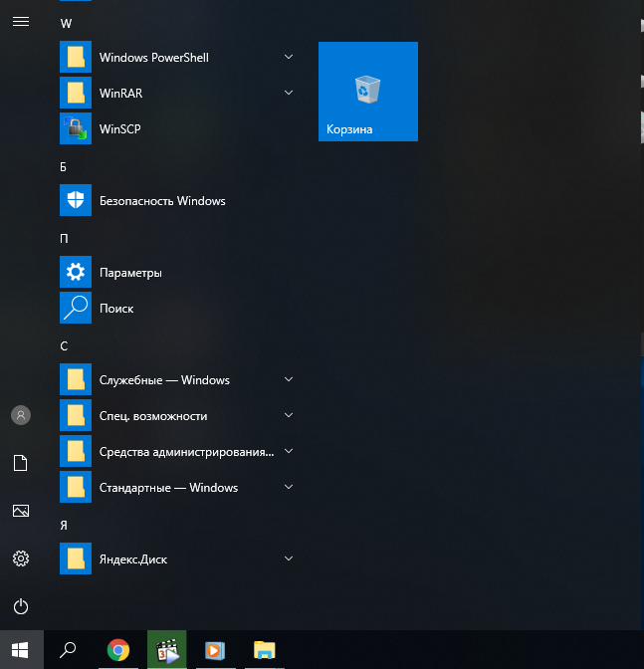Screen dimensions: 644x669
Task: Open Pictures icon in left sidebar
Action: [21, 511]
